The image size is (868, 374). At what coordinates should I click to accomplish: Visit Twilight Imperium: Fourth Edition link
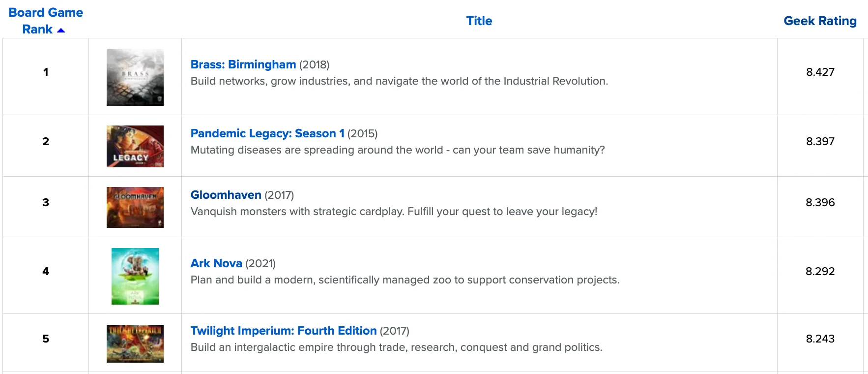(284, 331)
